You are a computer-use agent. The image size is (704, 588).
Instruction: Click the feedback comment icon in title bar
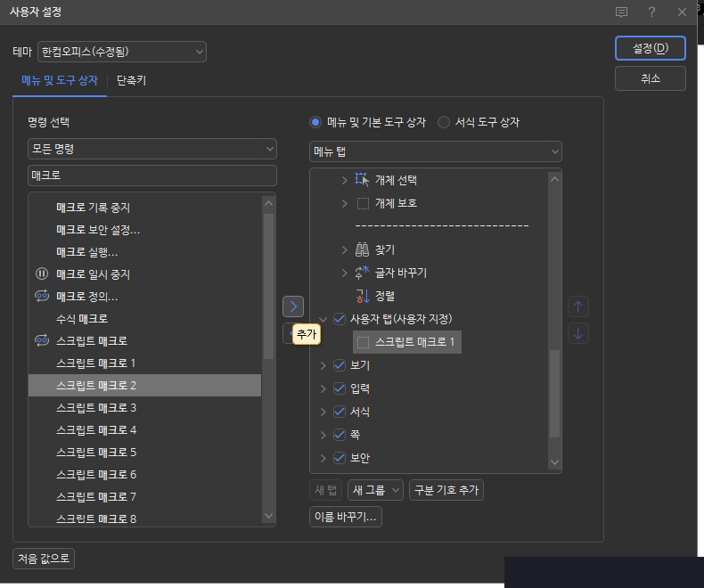coord(621,12)
